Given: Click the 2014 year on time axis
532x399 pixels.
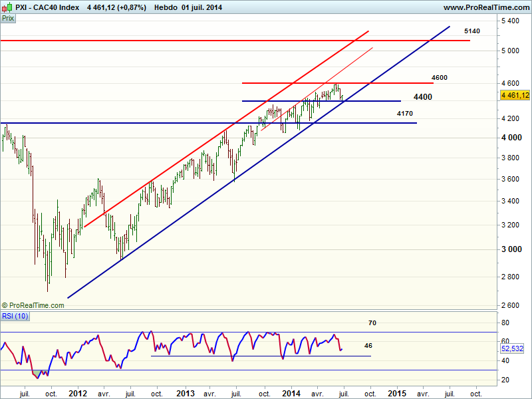Looking at the screenshot, I should [x=291, y=393].
